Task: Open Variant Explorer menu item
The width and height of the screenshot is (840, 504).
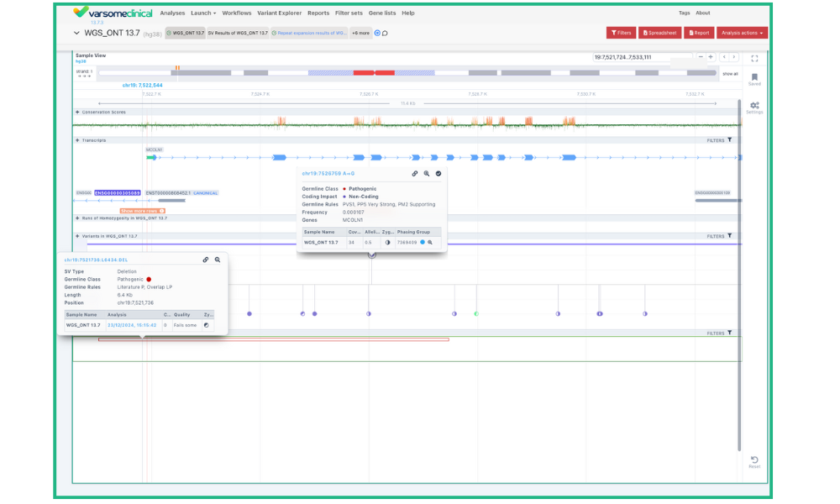Action: pos(279,13)
